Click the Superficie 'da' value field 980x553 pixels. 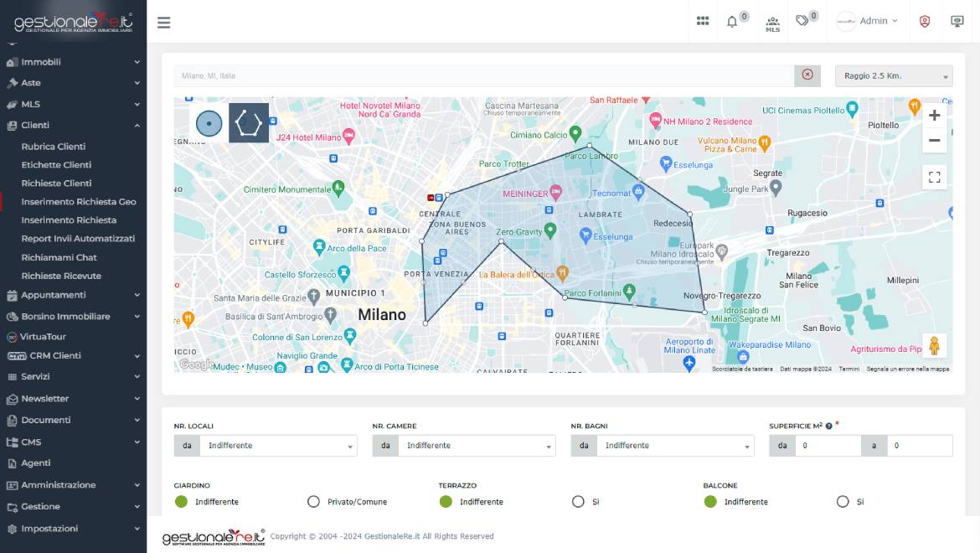tap(828, 446)
